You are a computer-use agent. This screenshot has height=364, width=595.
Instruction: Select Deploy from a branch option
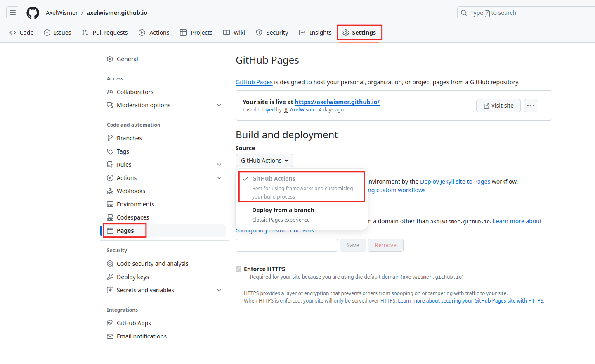point(302,215)
